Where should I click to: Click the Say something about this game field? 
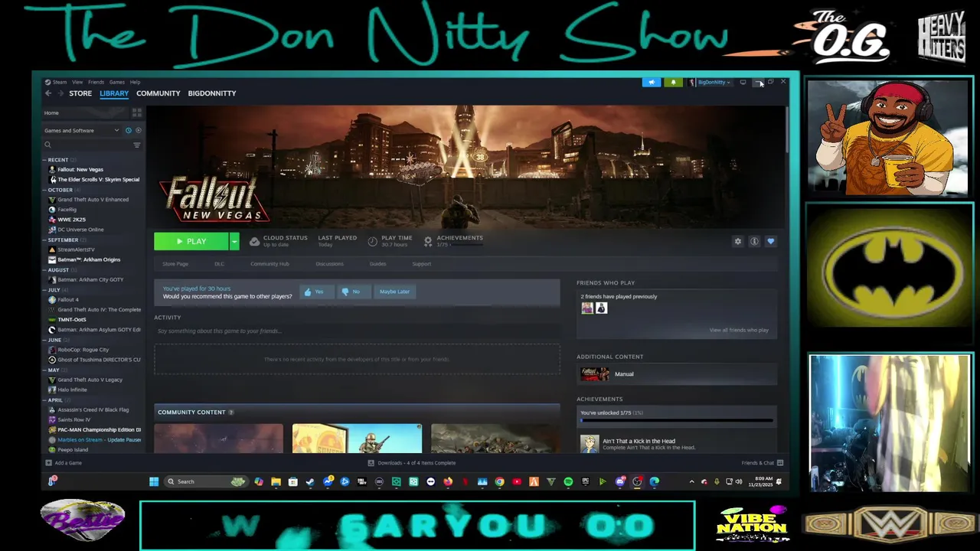pos(357,331)
